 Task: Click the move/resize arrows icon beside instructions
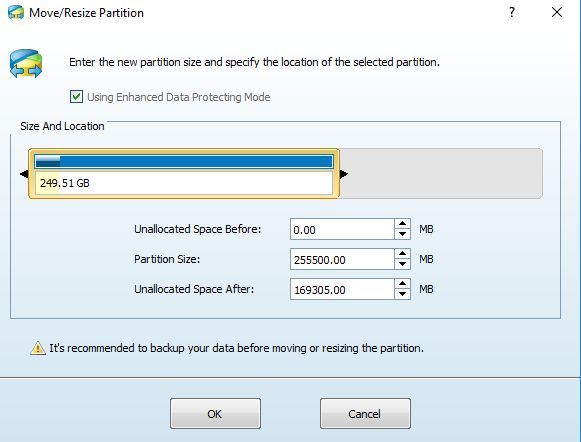[x=26, y=63]
